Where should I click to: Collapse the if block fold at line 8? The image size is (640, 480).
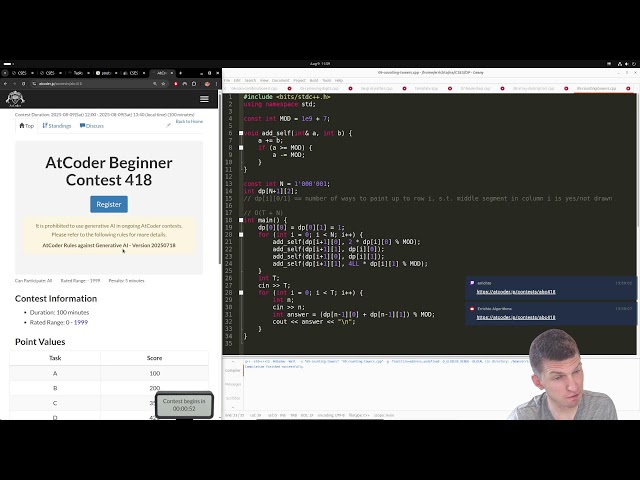[241, 148]
